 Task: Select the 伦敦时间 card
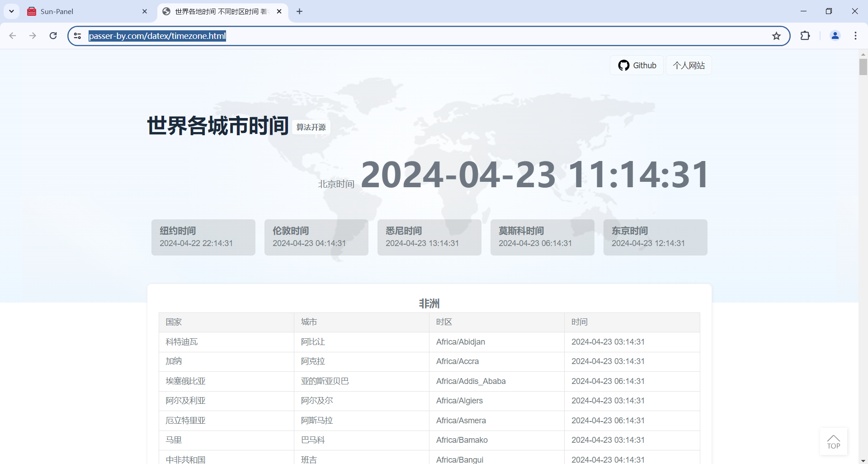pos(316,237)
